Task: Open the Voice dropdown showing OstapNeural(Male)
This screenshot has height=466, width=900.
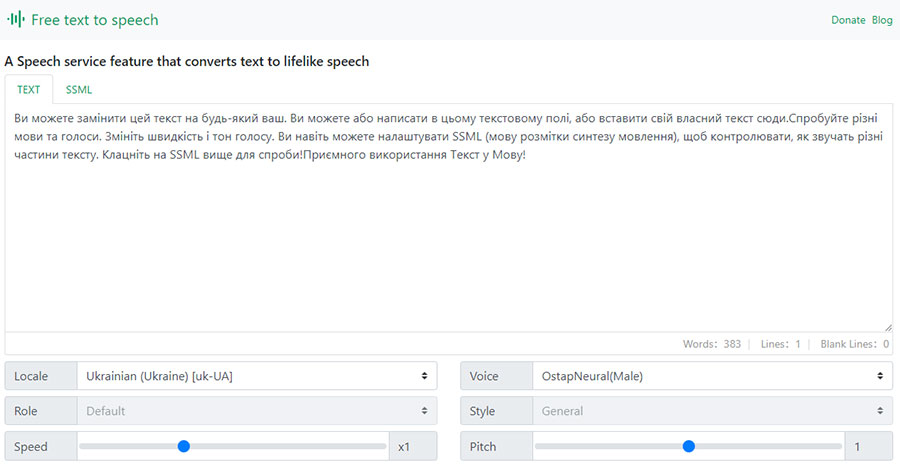Action: [713, 376]
